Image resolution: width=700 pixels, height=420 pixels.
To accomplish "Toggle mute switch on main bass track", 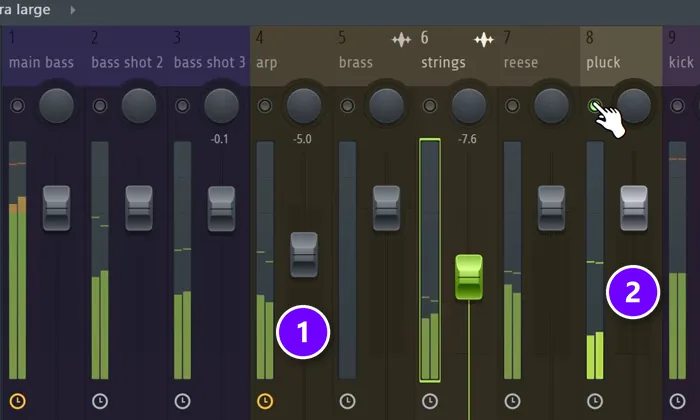I will (17, 106).
